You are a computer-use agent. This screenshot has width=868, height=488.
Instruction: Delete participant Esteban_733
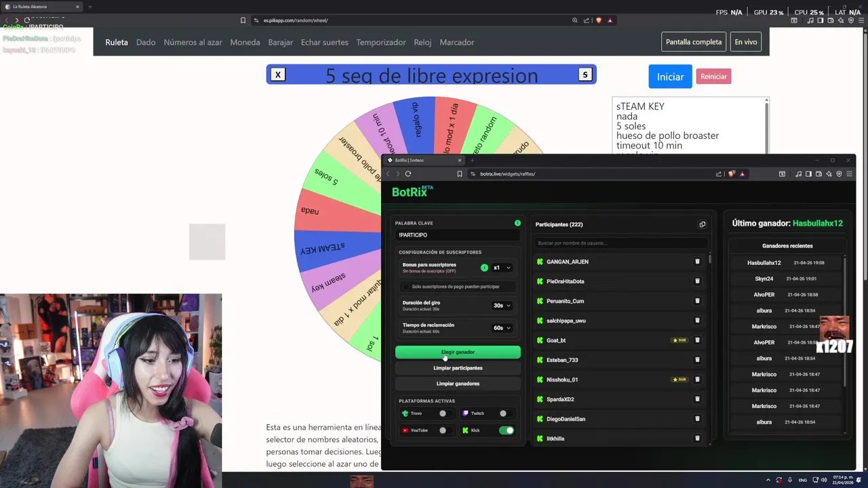pyautogui.click(x=697, y=360)
